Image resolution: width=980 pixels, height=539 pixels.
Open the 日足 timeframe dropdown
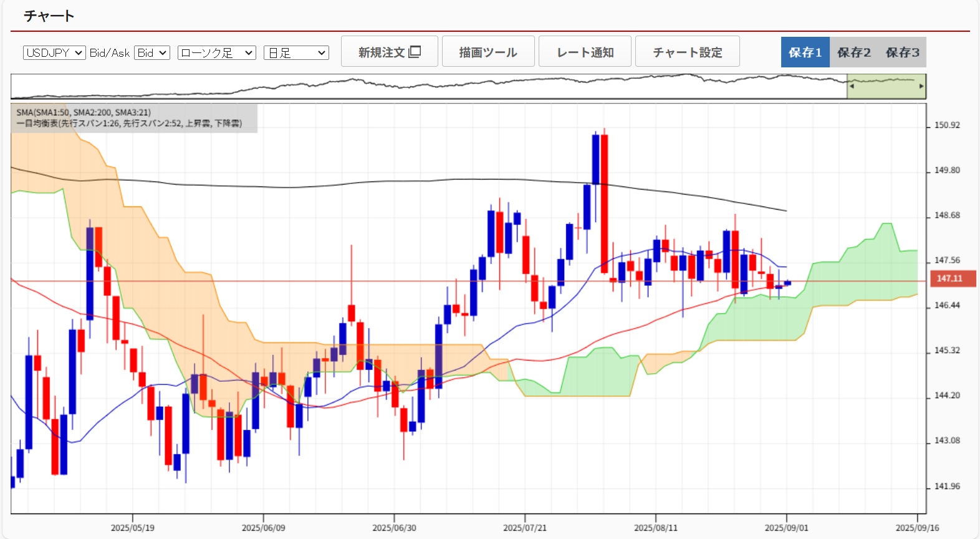[296, 53]
